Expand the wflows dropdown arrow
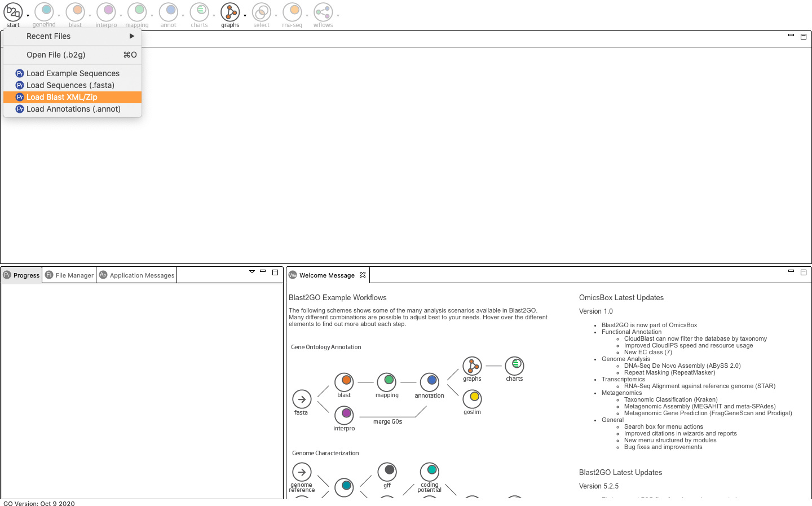This screenshot has width=812, height=506. (x=338, y=16)
